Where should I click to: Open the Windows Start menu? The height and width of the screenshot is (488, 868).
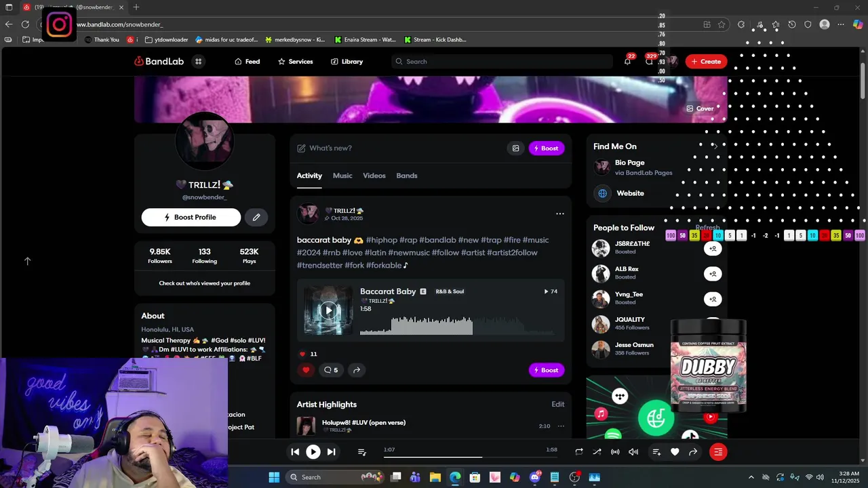(274, 477)
